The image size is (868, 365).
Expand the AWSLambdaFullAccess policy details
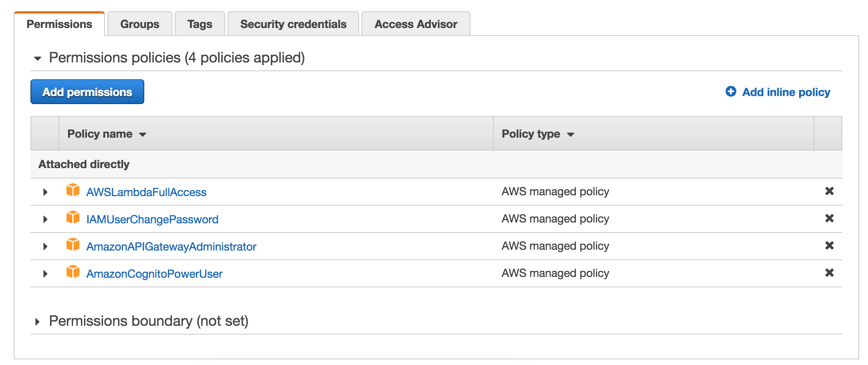(45, 192)
